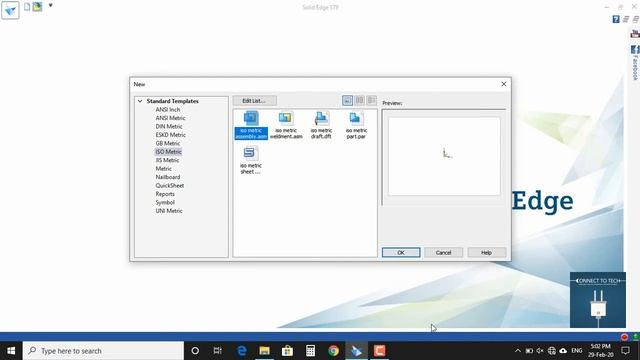Click the OneDrive cloud tray icon
Screen dimensions: 640x360
563,351
